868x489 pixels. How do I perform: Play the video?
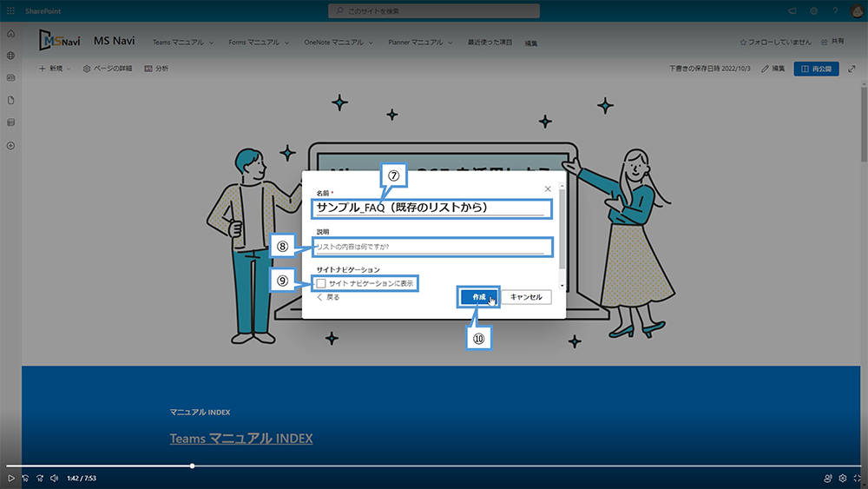[10, 478]
